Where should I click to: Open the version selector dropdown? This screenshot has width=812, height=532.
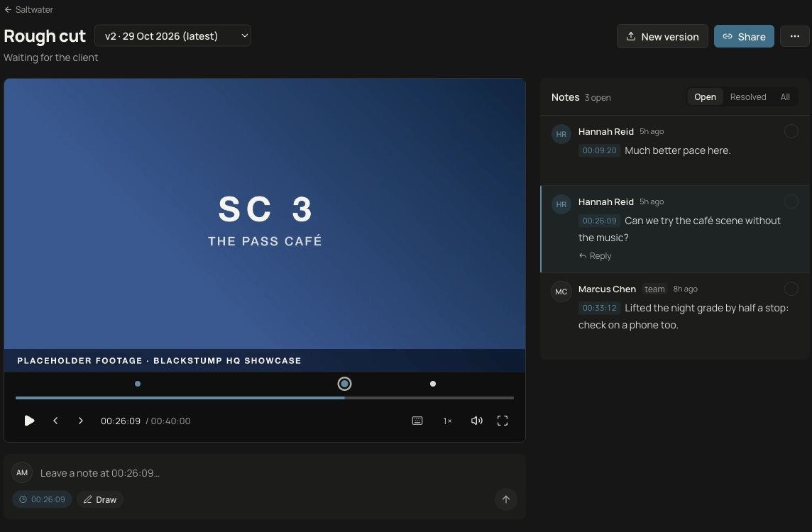pyautogui.click(x=172, y=36)
